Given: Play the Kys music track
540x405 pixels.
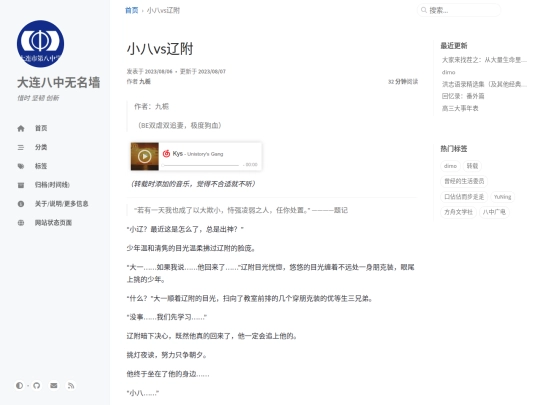Looking at the screenshot, I should point(144,156).
